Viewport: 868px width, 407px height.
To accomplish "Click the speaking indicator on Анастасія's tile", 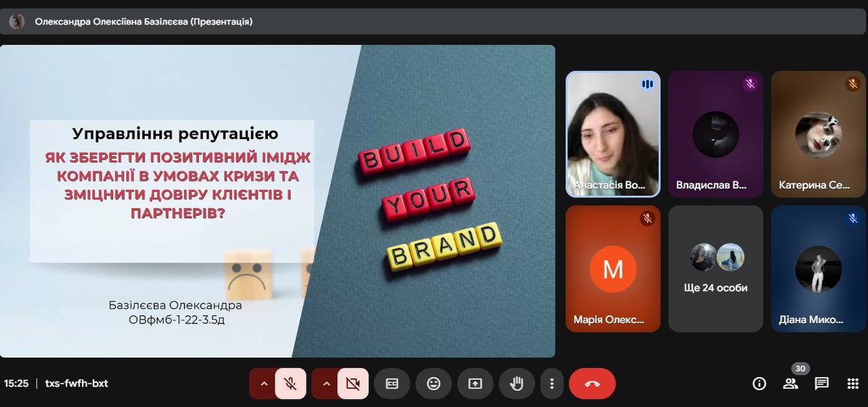I will point(648,84).
